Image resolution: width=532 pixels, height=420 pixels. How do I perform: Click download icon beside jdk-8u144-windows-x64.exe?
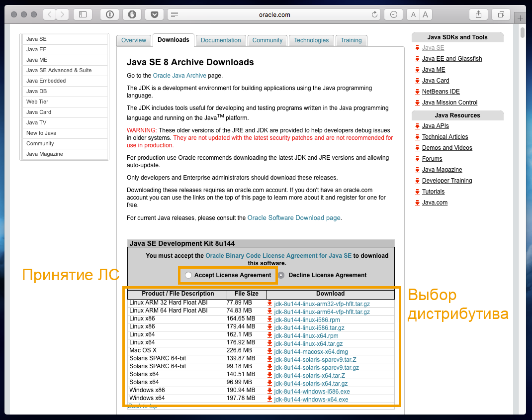pos(270,399)
